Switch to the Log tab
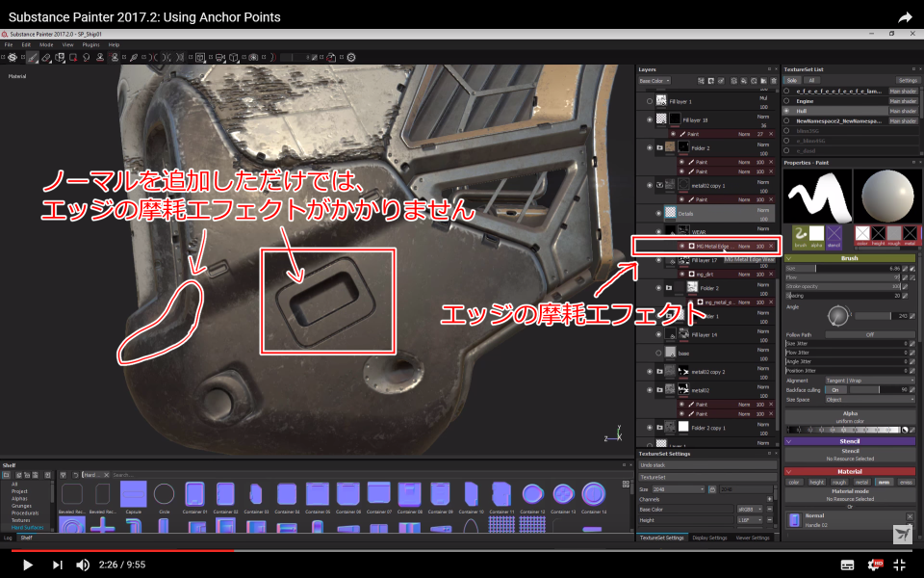 [x=8, y=538]
